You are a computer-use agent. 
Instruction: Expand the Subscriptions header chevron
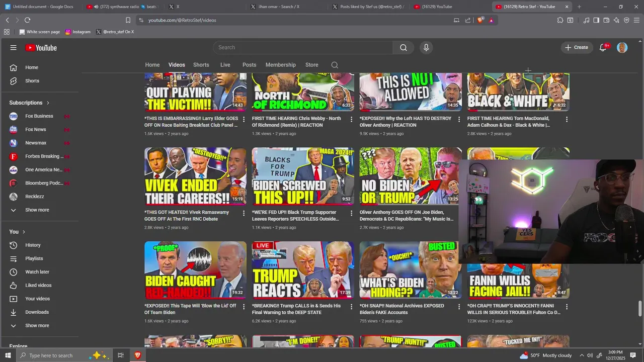tap(48, 103)
